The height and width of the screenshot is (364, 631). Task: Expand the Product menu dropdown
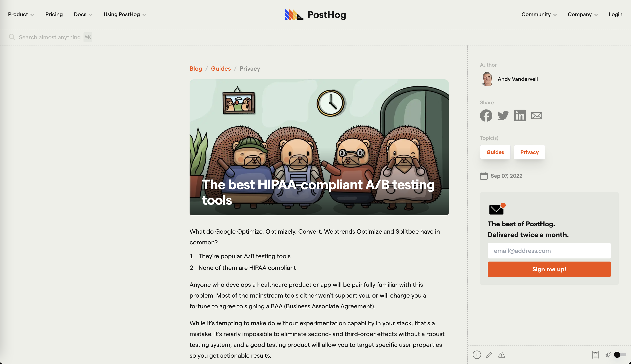coord(21,14)
